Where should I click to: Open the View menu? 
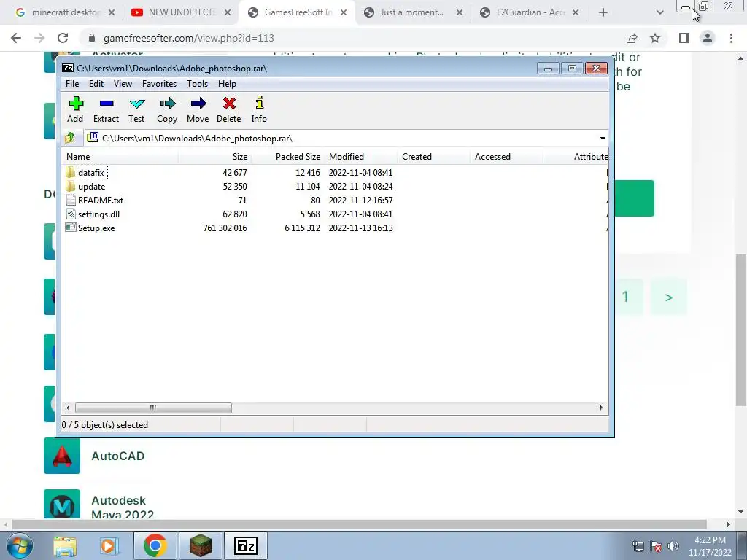coord(123,84)
